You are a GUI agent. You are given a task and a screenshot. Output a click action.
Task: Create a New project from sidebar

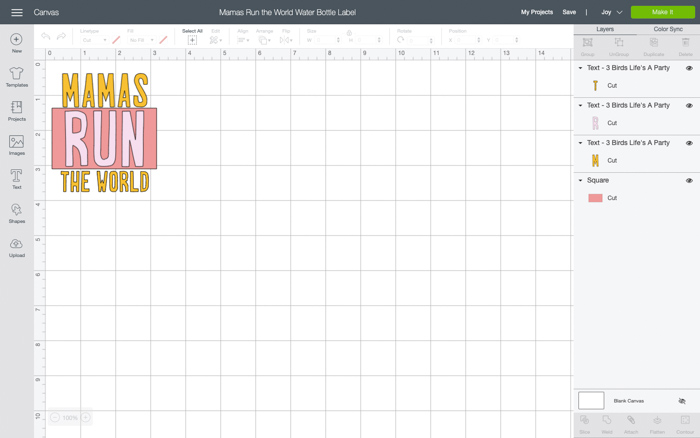pyautogui.click(x=17, y=43)
